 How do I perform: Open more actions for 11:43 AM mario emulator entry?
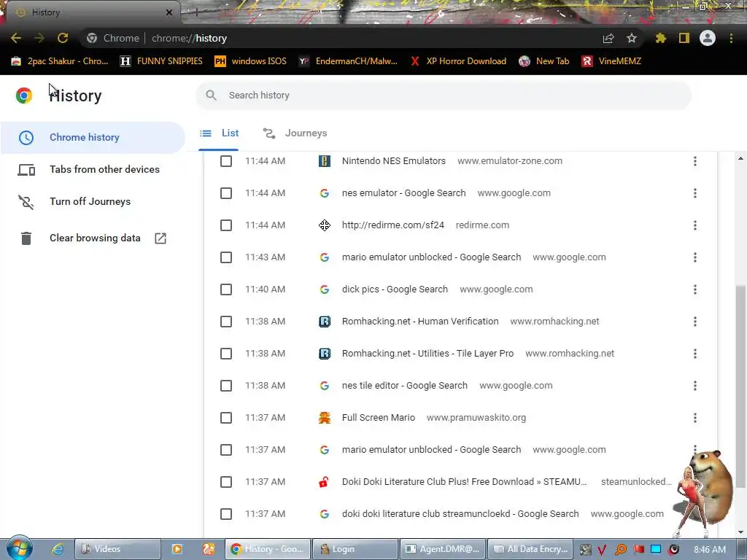pyautogui.click(x=695, y=257)
